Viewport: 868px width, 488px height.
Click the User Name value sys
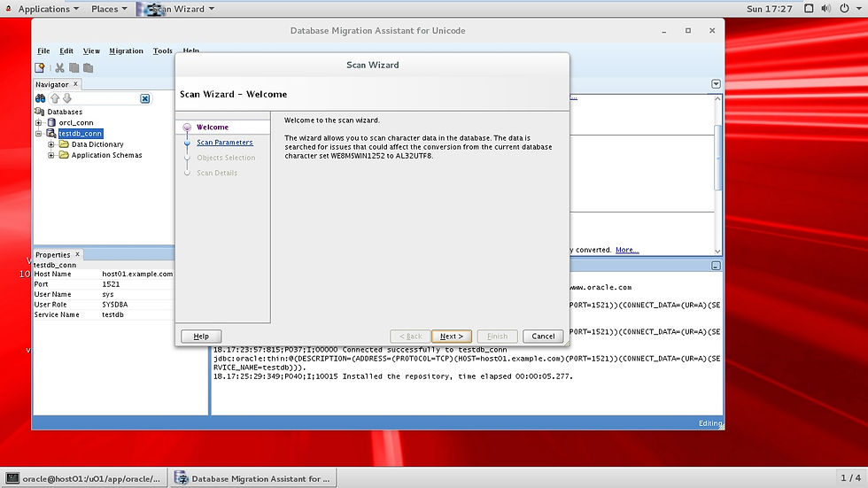click(108, 294)
